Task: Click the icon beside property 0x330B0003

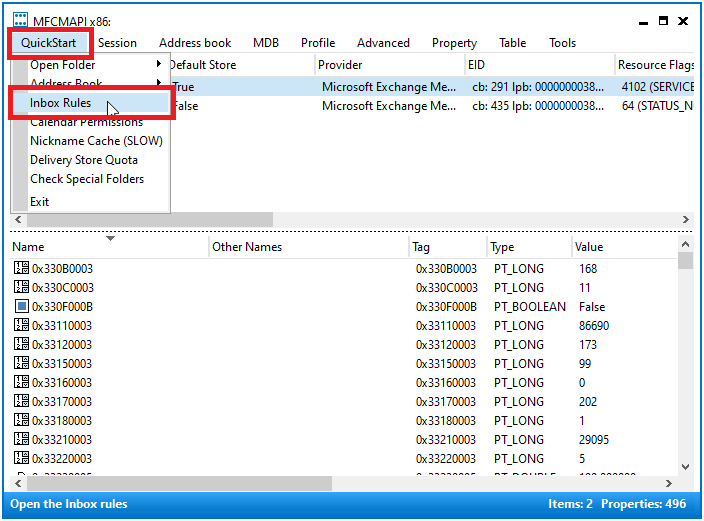Action: [x=21, y=268]
